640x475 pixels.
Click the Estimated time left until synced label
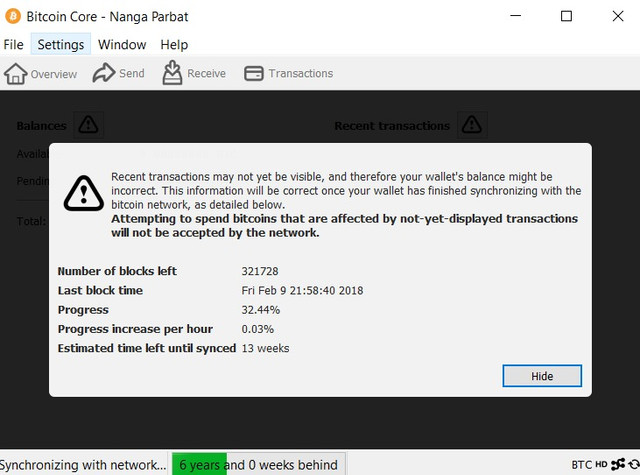point(147,348)
